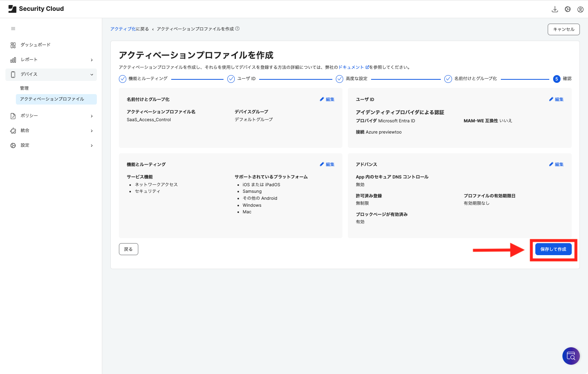Click the 機能とルーティング step checkmark

(x=122, y=79)
